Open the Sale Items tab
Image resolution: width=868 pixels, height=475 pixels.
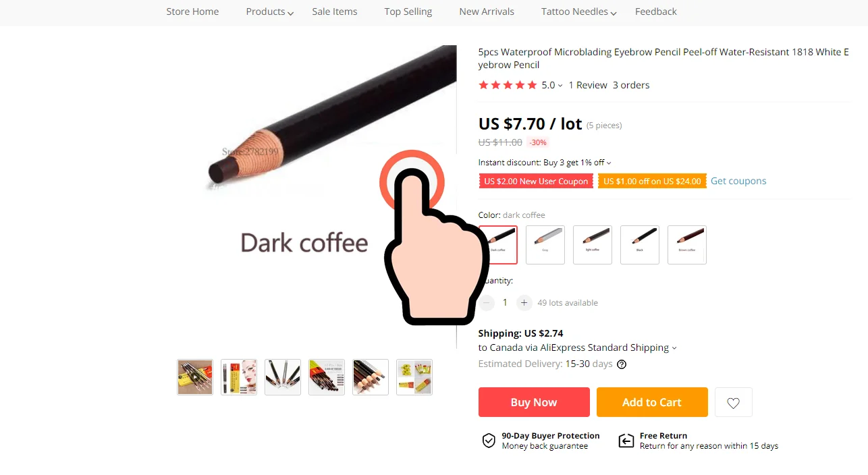[335, 11]
